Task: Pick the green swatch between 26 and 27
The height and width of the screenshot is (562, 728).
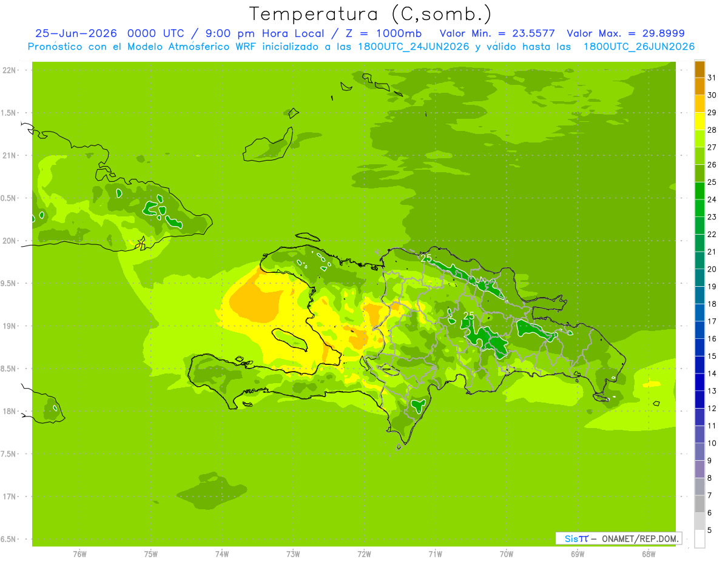Action: (699, 156)
